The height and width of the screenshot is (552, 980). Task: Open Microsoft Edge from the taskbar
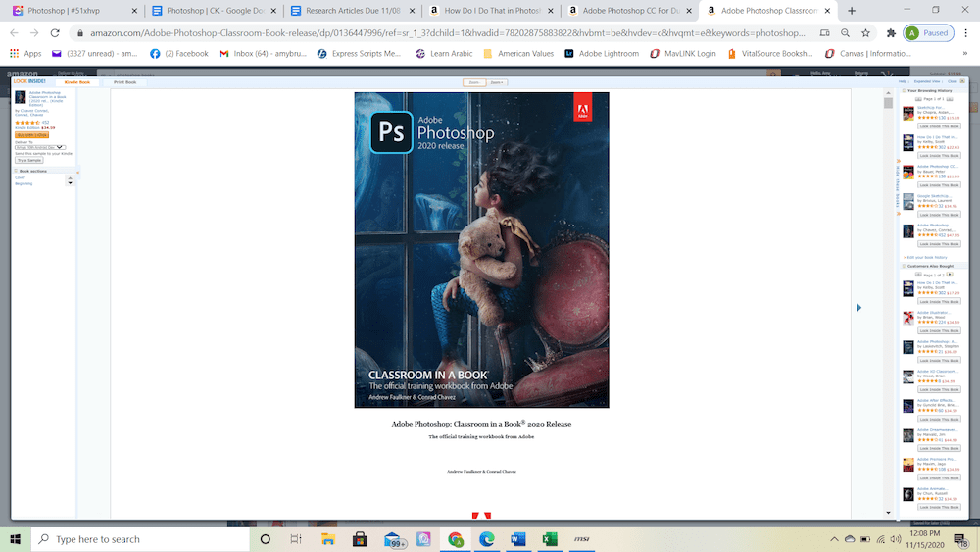[486, 539]
